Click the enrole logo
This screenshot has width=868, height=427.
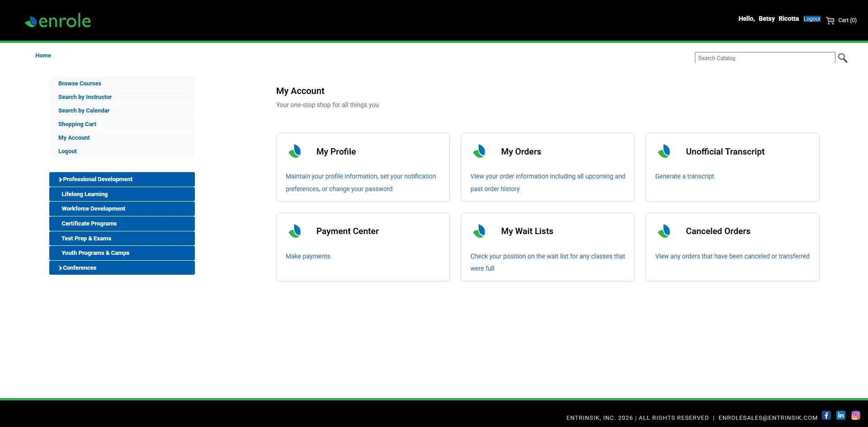(x=57, y=20)
